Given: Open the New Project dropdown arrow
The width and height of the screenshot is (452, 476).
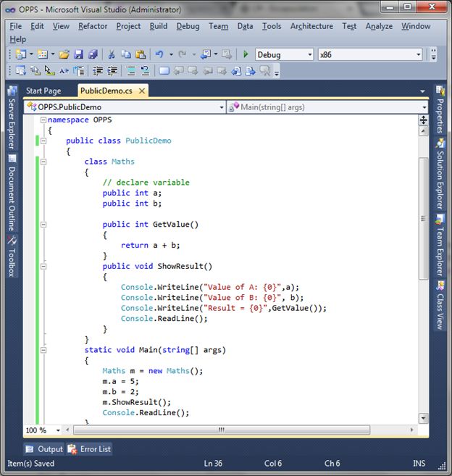Looking at the screenshot, I should tap(31, 54).
